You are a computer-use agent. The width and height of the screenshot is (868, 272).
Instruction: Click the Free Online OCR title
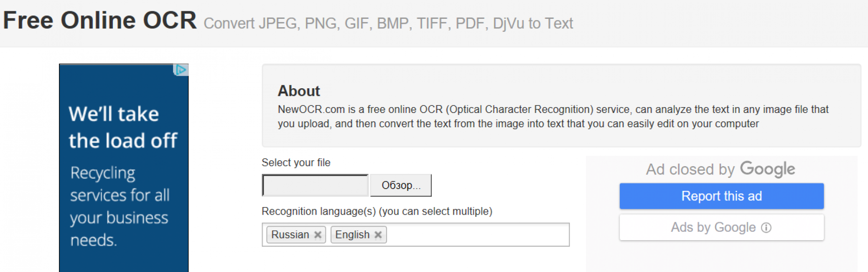[x=99, y=20]
